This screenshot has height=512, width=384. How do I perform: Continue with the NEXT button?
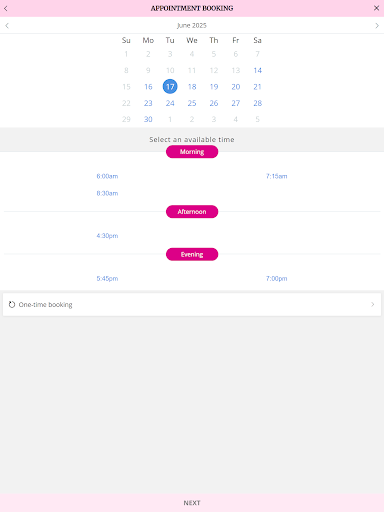192,503
